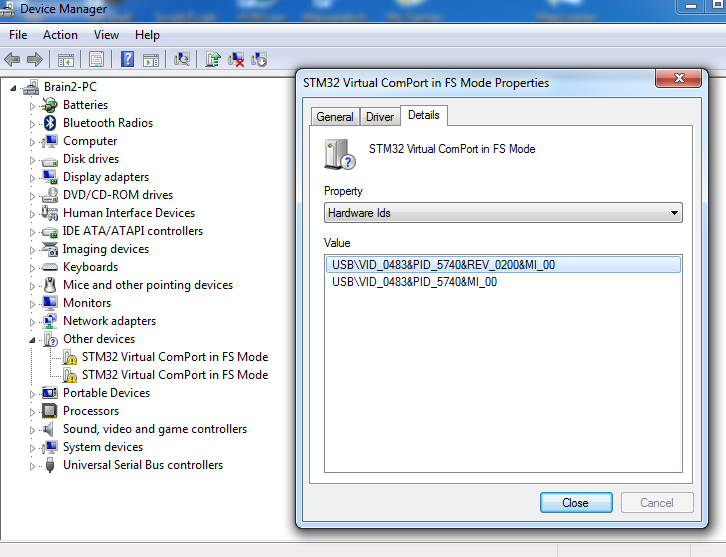
Task: Click the Universal Serial Bus controllers icon
Action: pyautogui.click(x=50, y=465)
